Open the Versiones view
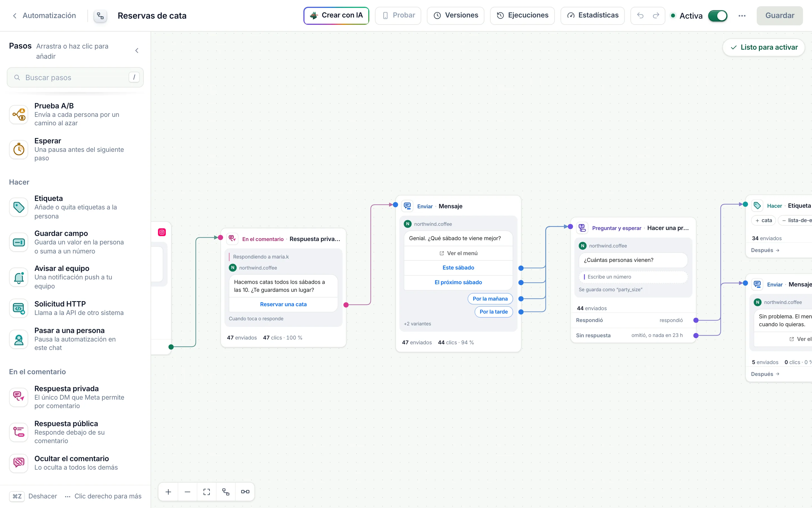Viewport: 812px width, 508px height. [456, 16]
